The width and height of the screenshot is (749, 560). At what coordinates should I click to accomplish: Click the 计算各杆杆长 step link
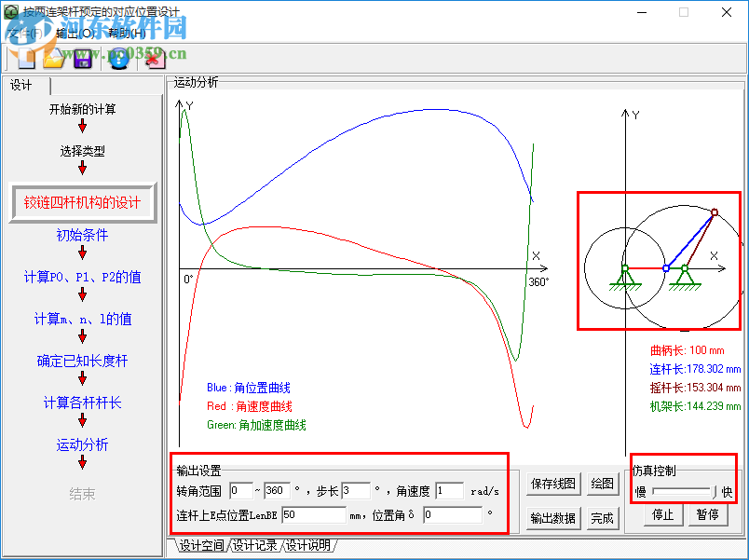tap(83, 403)
